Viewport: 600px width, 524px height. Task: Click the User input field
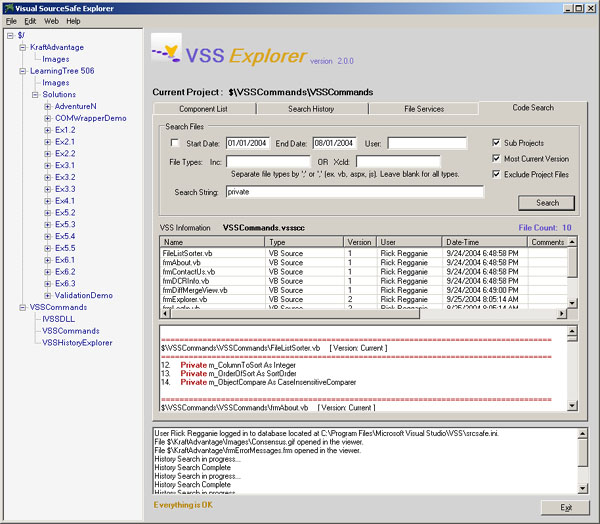(x=427, y=143)
